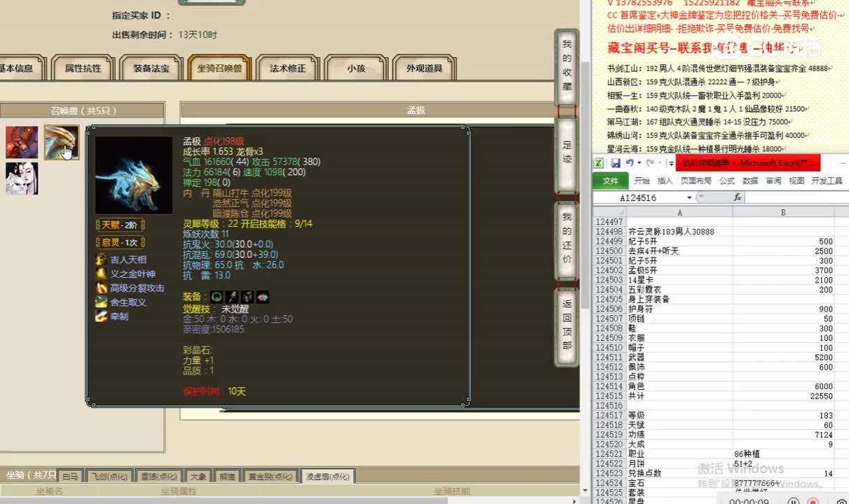The height and width of the screenshot is (504, 849).
Task: Open the 小孩 tab
Action: click(x=356, y=68)
